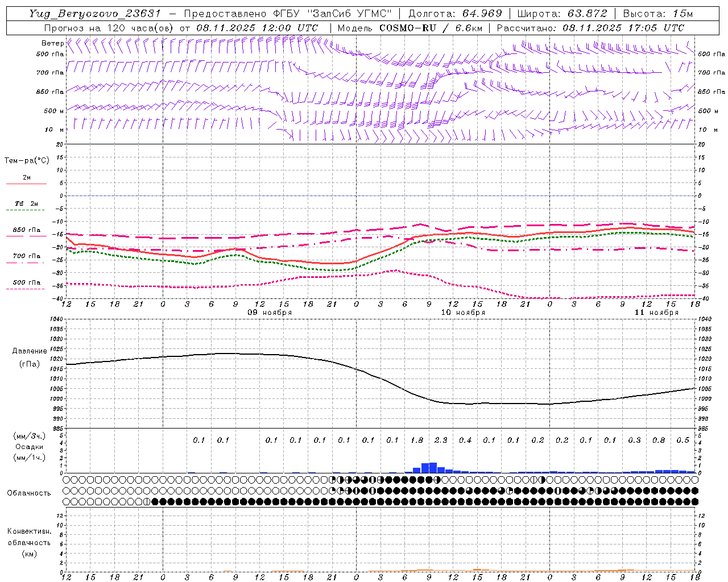
Task: Click the longitude value 'Долгота: 64.969'
Action: point(455,14)
